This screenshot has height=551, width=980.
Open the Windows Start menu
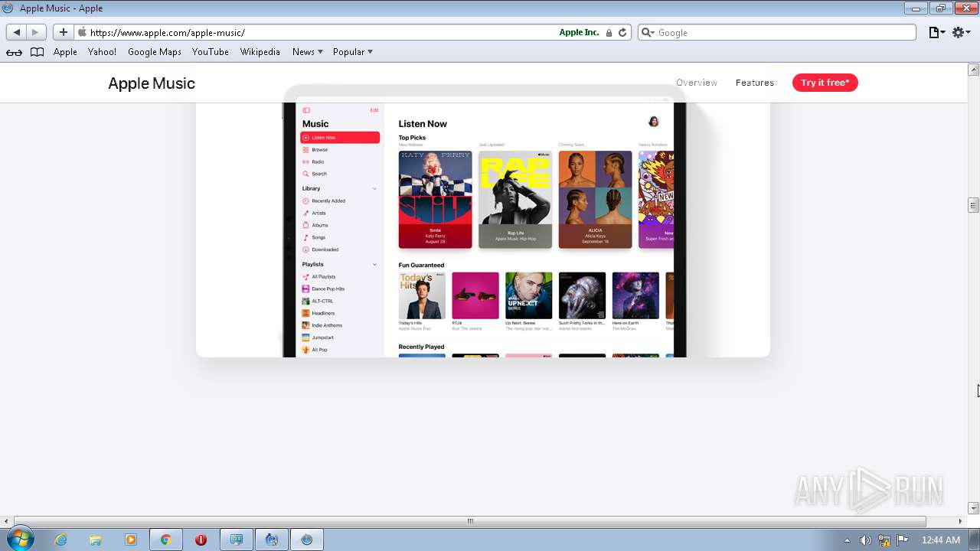(x=19, y=540)
